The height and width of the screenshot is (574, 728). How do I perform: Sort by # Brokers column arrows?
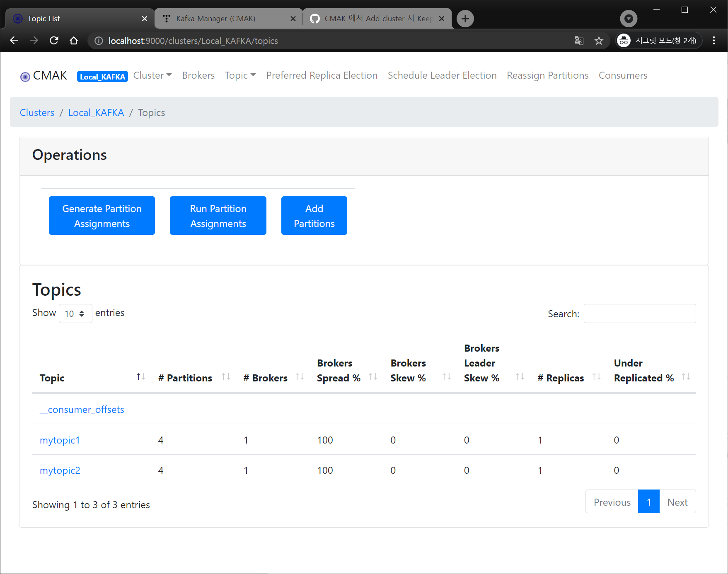coord(300,376)
